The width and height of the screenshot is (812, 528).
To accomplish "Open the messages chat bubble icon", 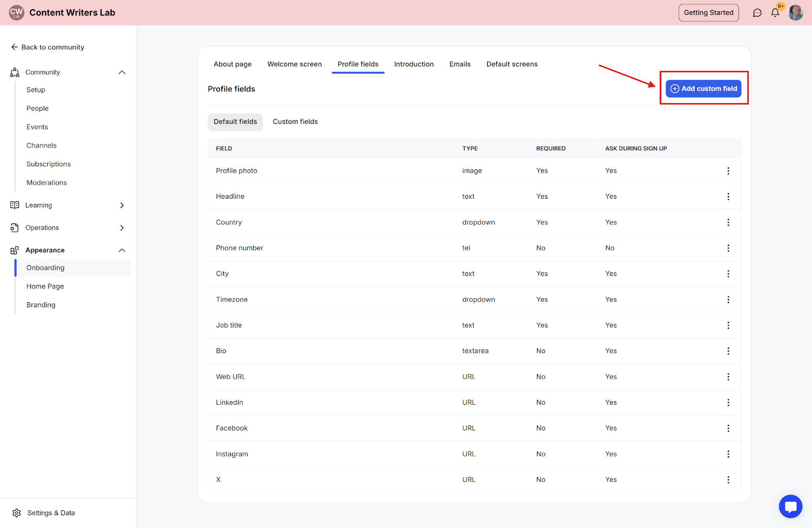I will [757, 13].
